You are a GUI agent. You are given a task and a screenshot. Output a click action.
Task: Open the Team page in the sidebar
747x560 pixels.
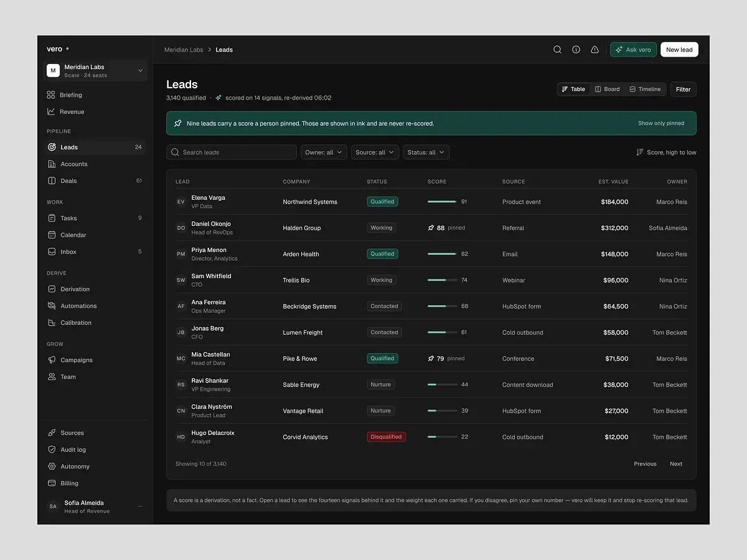(95, 377)
